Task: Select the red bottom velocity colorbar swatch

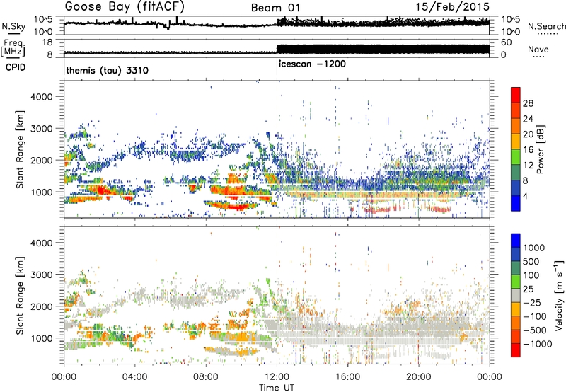Action: pos(516,350)
